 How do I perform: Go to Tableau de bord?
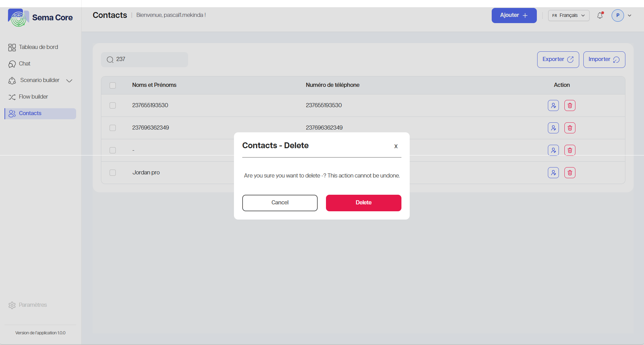[x=38, y=47]
